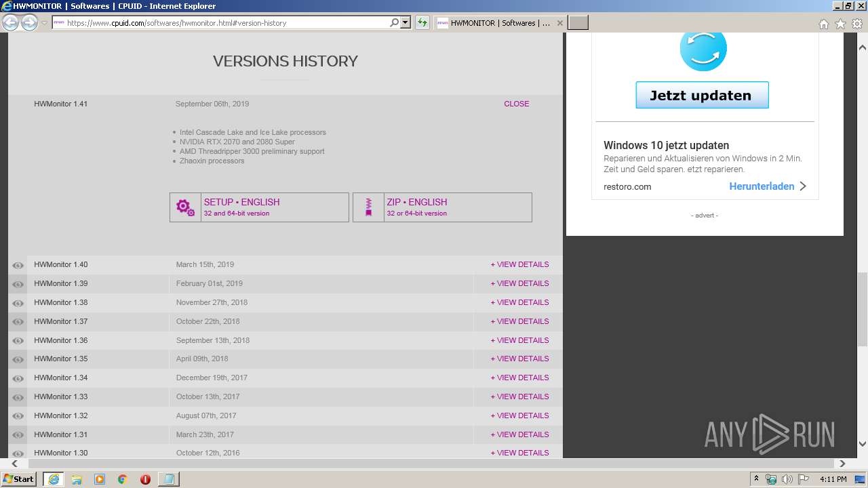Open the Tools gear icon in IE

[857, 24]
